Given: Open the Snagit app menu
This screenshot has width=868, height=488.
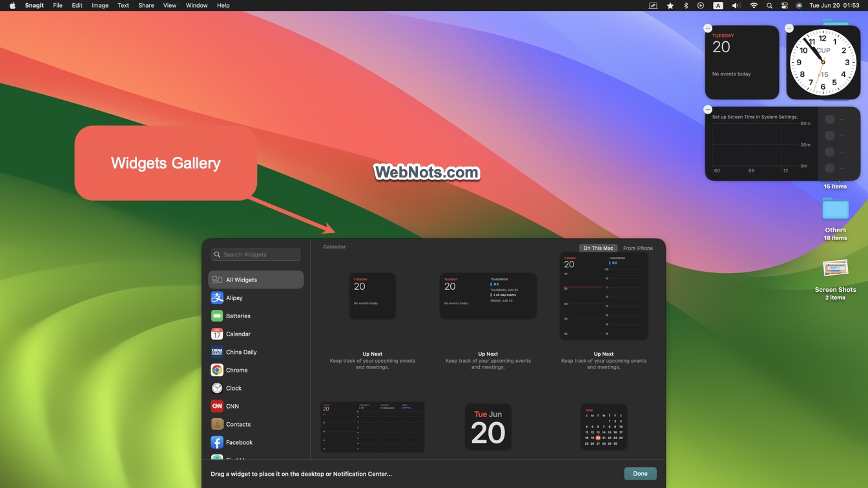Looking at the screenshot, I should 34,5.
